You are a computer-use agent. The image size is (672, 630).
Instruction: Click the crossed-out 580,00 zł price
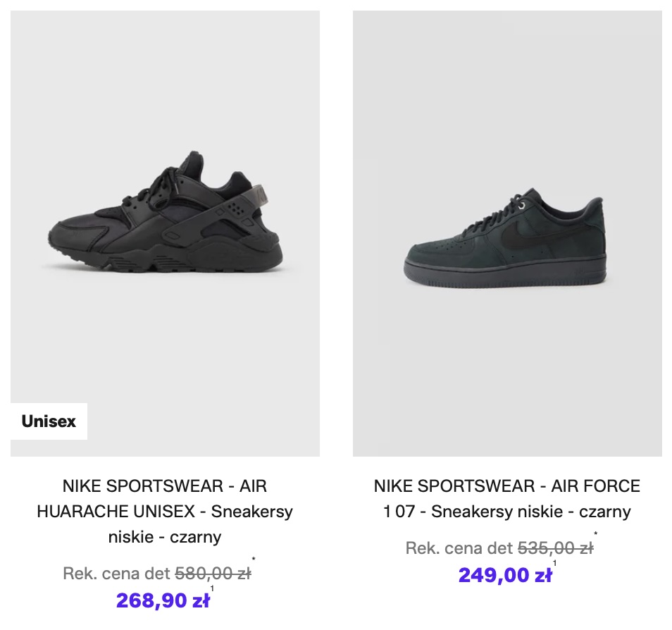click(213, 574)
